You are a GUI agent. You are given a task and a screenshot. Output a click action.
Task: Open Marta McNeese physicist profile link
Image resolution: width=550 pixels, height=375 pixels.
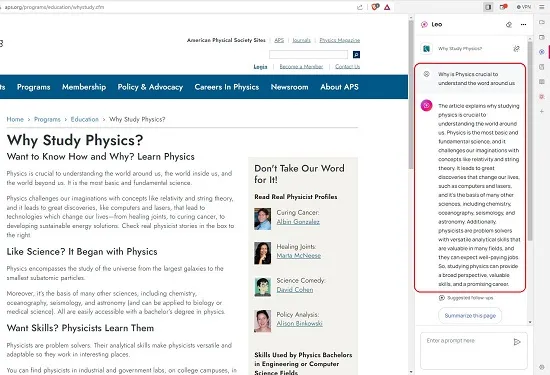(x=299, y=256)
